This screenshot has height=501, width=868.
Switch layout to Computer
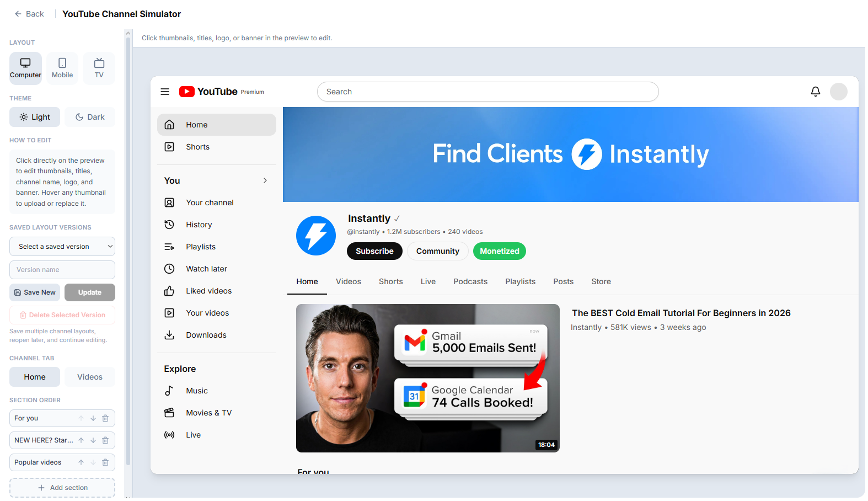click(25, 68)
